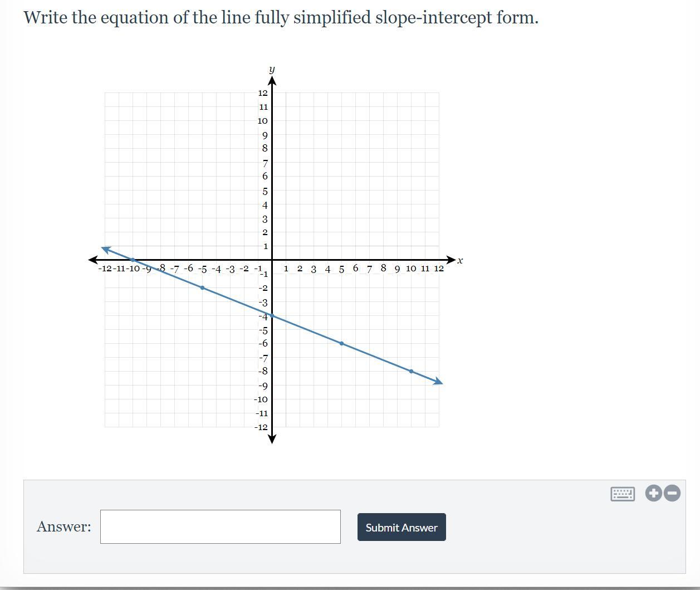Open the on-screen math keyboard icon
The height and width of the screenshot is (590, 700).
pos(622,494)
